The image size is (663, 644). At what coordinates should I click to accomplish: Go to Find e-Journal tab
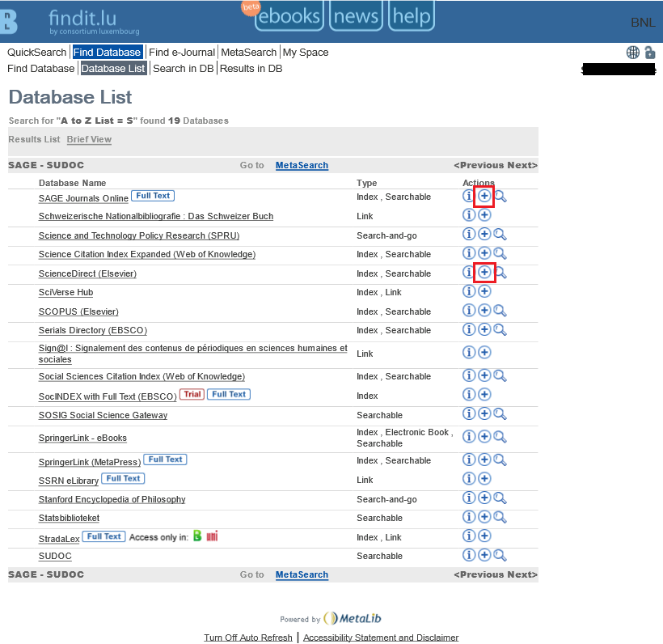182,53
